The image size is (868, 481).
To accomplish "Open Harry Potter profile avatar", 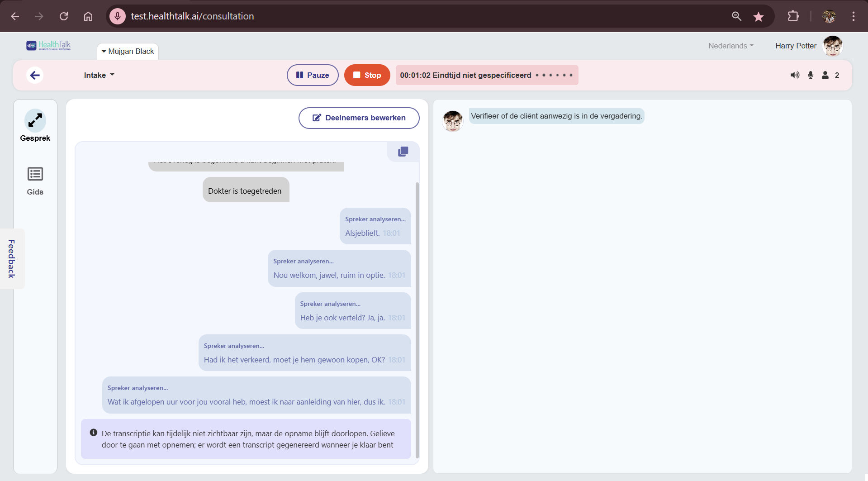I will coord(832,46).
